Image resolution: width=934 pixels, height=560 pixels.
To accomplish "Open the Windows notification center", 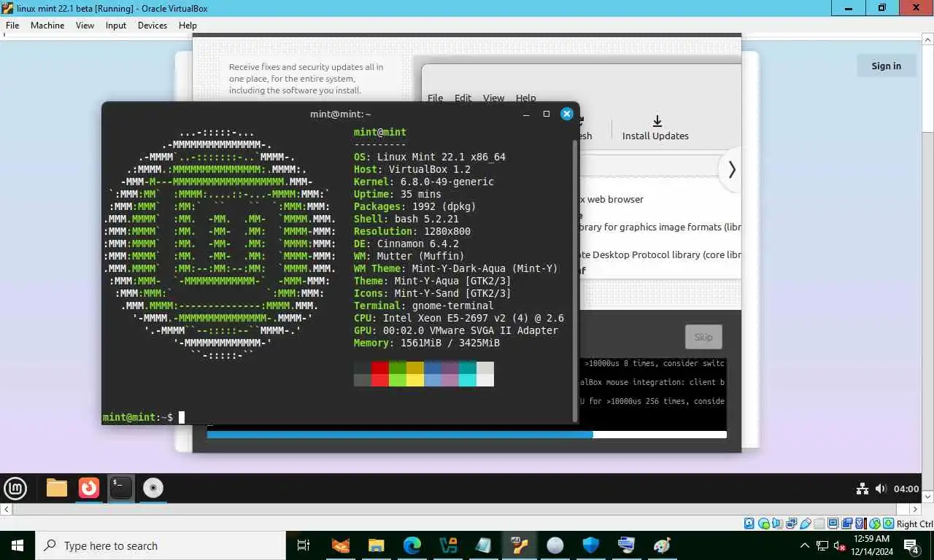I will pyautogui.click(x=911, y=545).
